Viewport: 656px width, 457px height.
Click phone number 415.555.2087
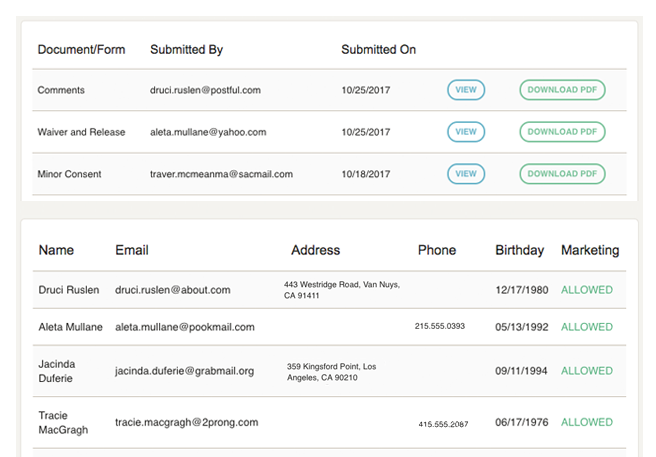tap(443, 424)
